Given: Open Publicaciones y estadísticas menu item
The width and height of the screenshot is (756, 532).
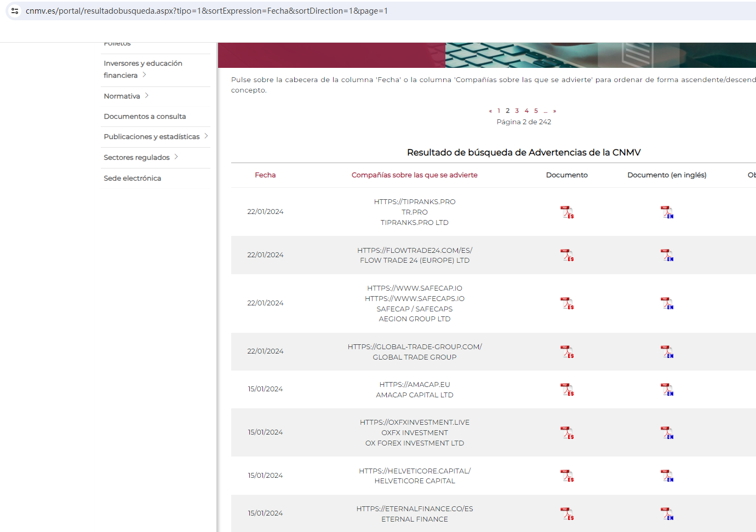Looking at the screenshot, I should 152,137.
